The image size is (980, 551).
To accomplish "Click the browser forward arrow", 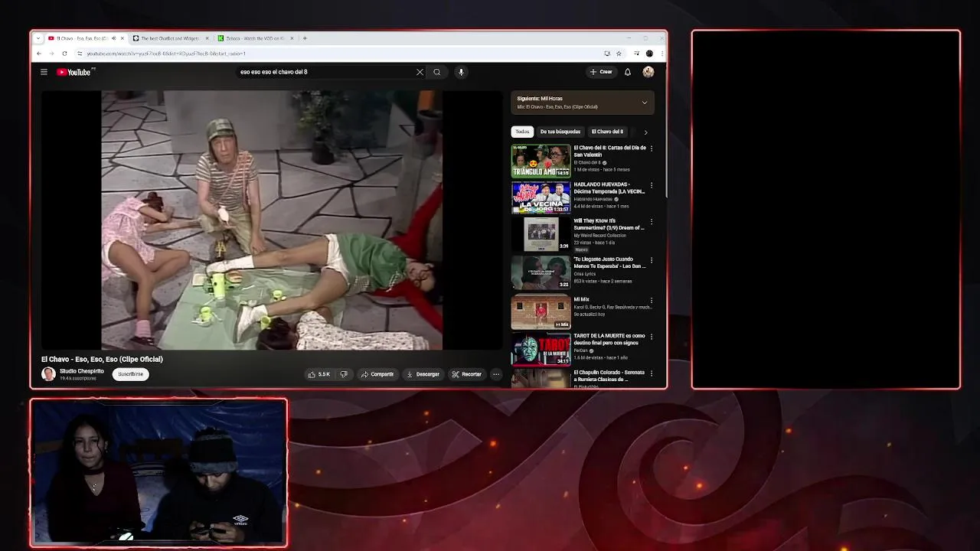I will click(51, 54).
